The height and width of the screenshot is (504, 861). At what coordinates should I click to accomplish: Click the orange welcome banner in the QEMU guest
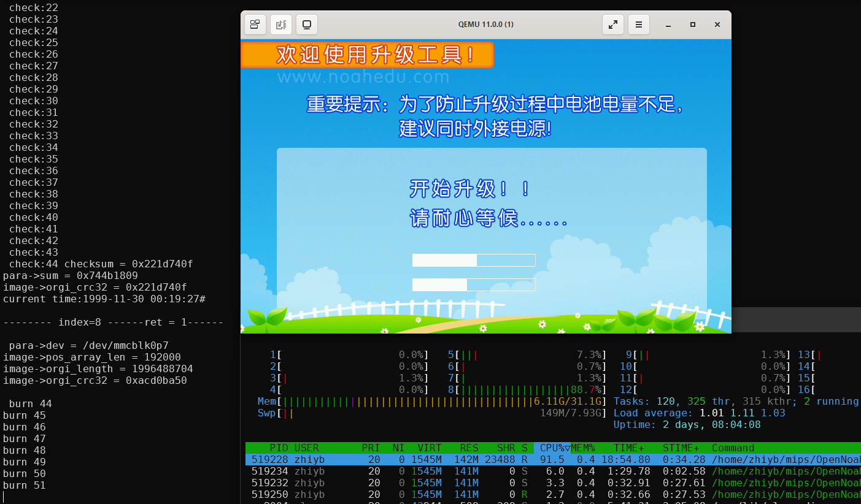click(367, 55)
